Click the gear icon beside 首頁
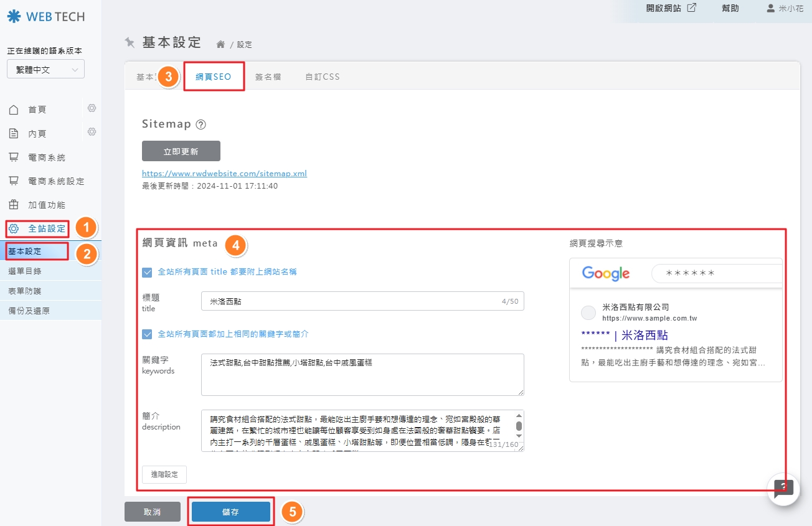This screenshot has width=812, height=526. [x=92, y=108]
